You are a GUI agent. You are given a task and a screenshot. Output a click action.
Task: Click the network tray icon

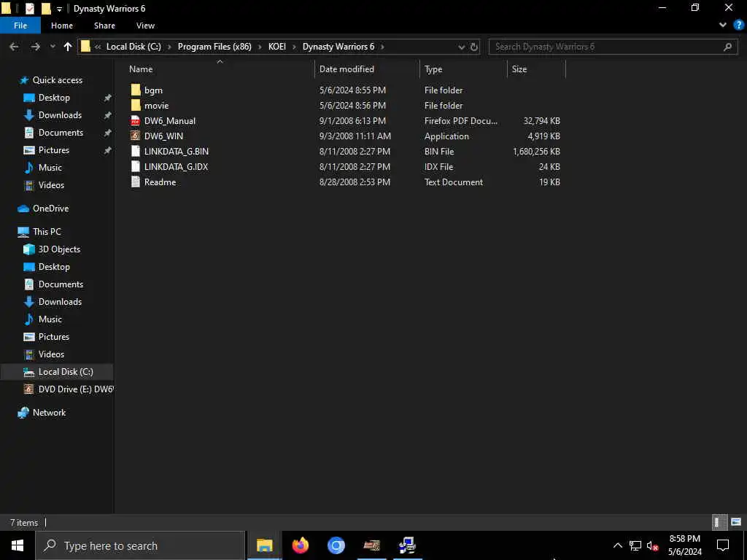point(635,545)
